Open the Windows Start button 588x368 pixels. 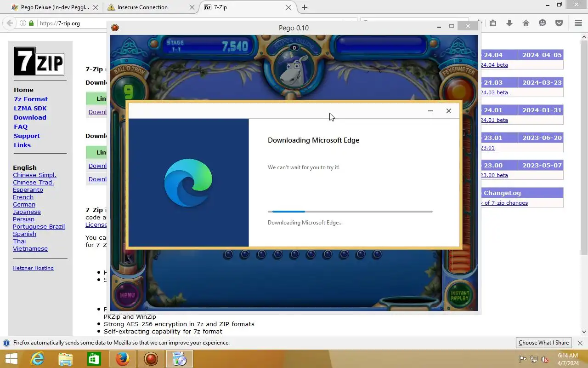click(x=11, y=359)
